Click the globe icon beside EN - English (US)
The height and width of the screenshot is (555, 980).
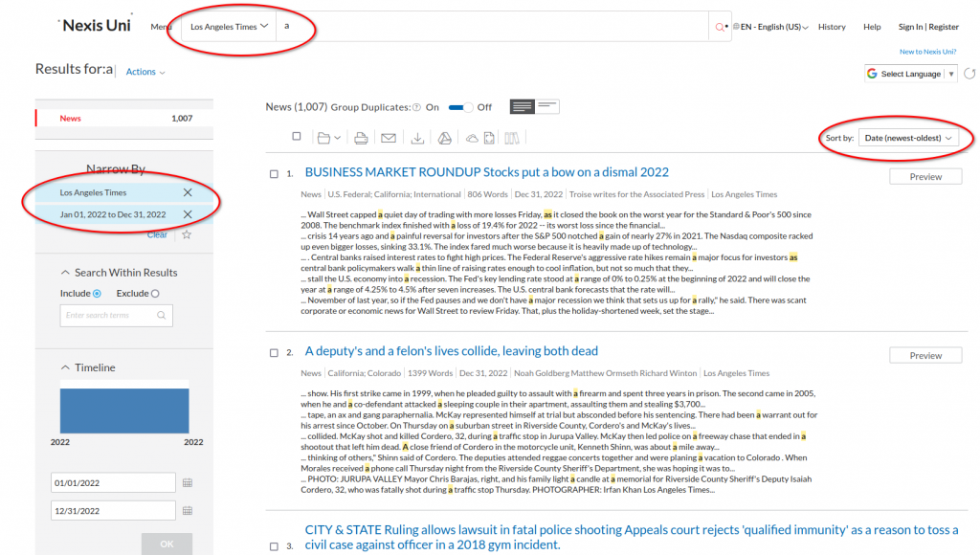click(x=736, y=27)
